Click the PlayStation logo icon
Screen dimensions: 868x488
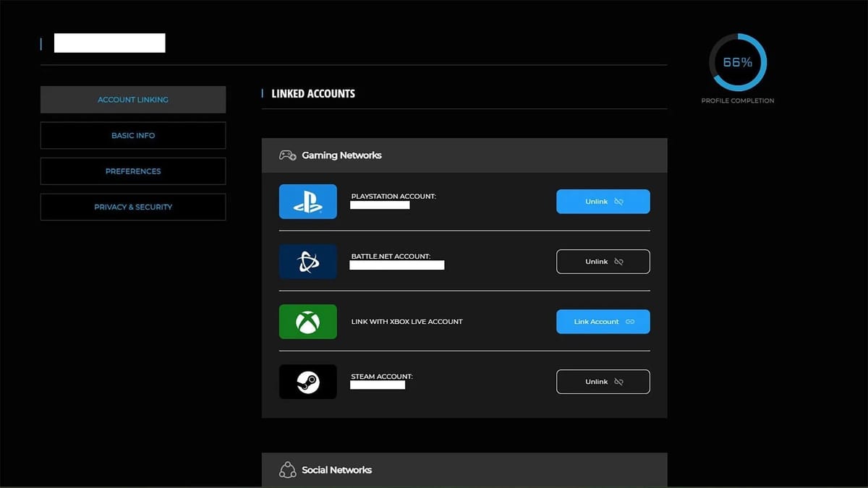[307, 201]
